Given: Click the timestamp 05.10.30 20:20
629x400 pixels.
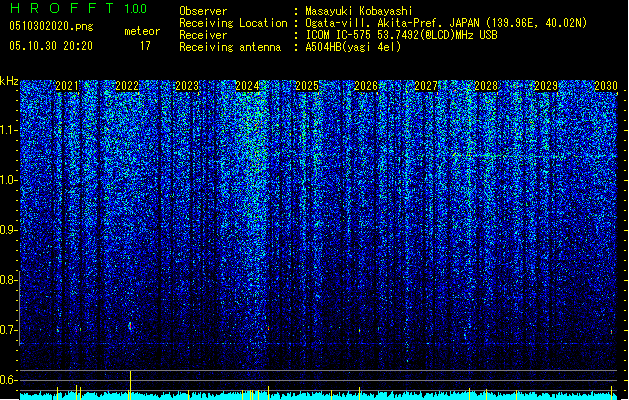Looking at the screenshot, I should click(51, 46).
